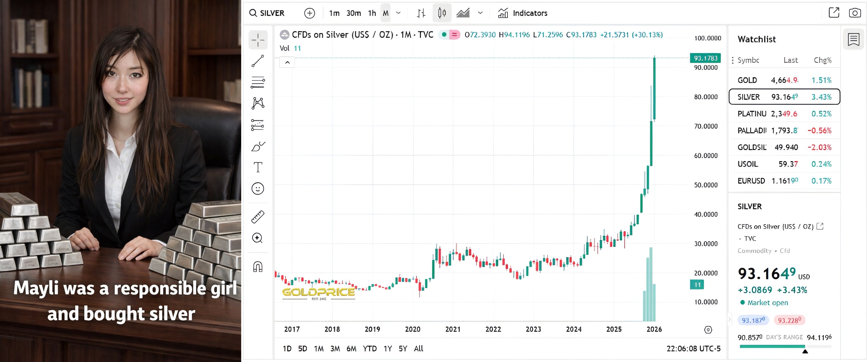Activate the zoom-in magnifier tool
868x362 pixels.
tap(258, 238)
